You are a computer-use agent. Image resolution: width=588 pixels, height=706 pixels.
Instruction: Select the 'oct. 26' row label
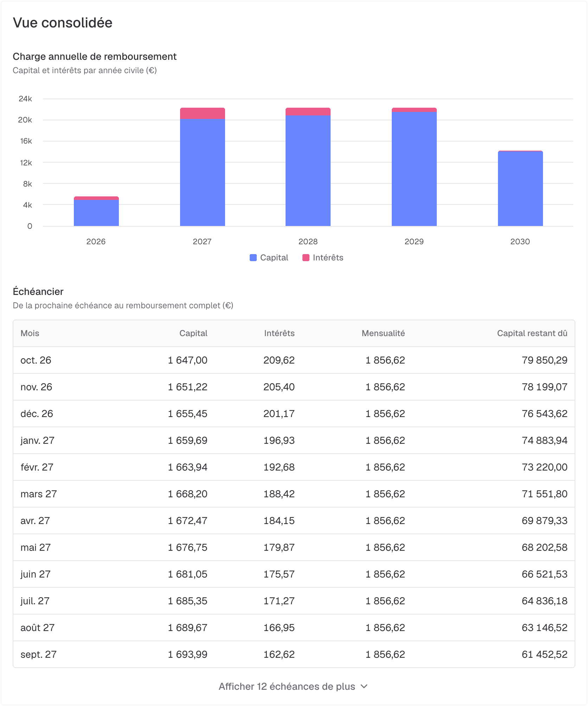(x=36, y=360)
